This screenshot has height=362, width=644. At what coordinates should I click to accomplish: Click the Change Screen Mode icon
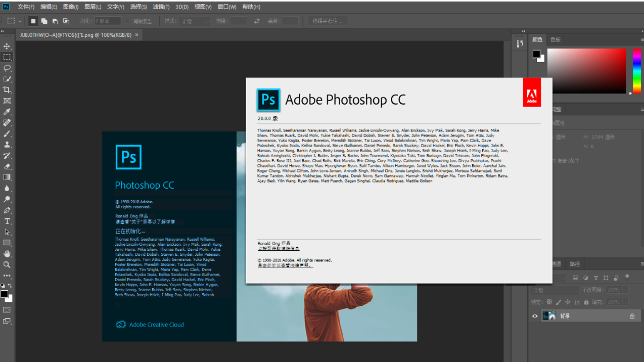coord(7,321)
